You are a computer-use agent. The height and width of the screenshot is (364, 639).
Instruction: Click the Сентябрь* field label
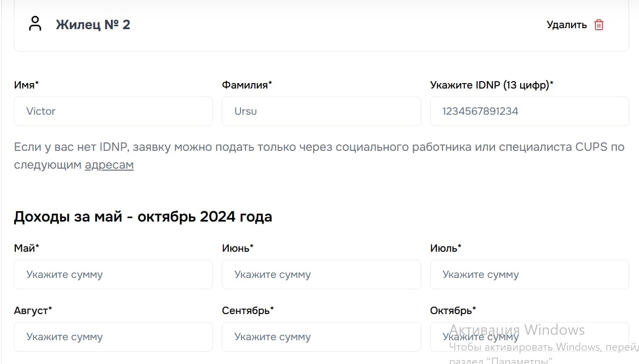click(x=247, y=311)
